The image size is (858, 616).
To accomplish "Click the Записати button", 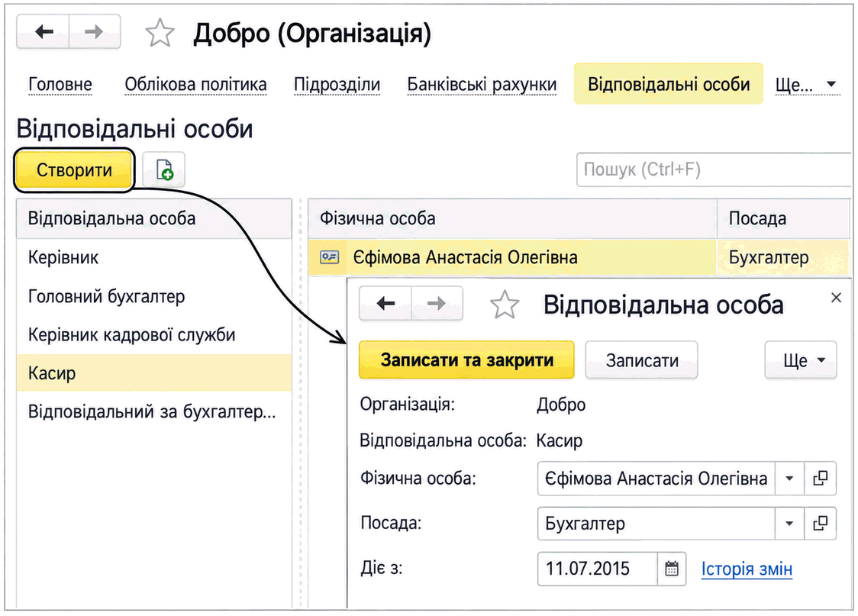I will (x=642, y=360).
